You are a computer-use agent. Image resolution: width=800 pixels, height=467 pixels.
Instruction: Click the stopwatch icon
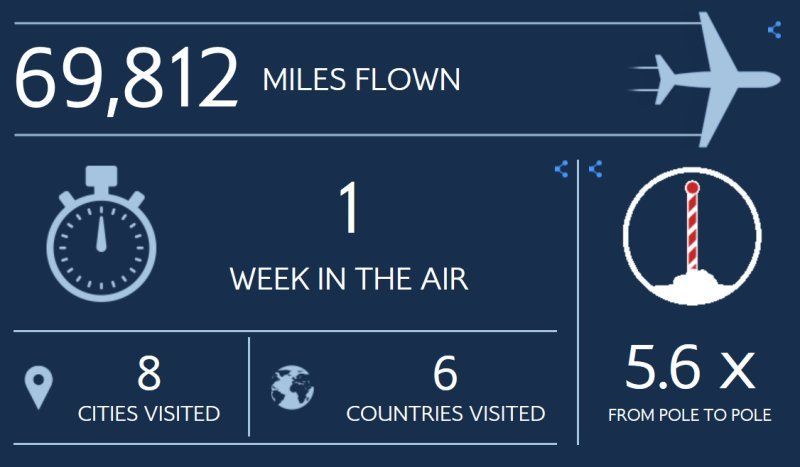[102, 234]
